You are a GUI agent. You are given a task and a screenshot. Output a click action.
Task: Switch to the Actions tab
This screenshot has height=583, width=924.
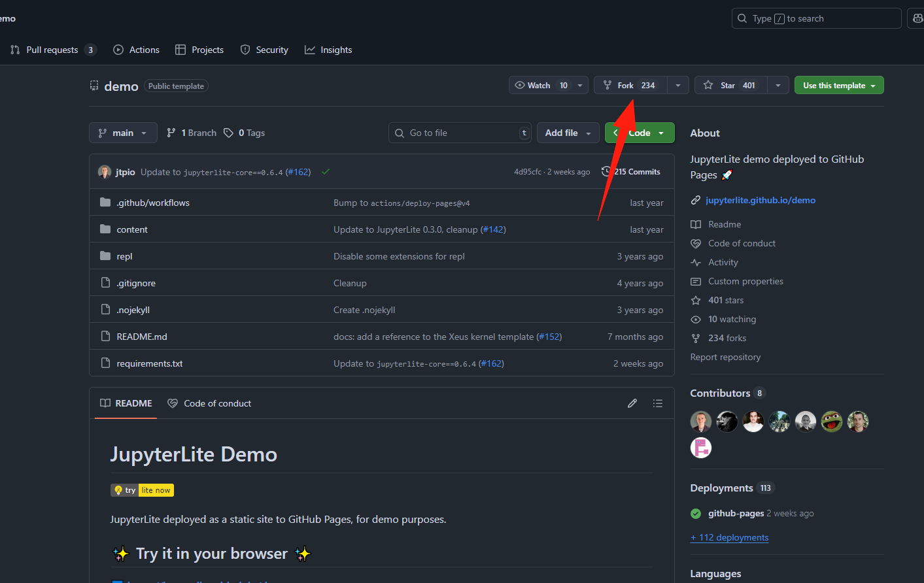pos(136,50)
